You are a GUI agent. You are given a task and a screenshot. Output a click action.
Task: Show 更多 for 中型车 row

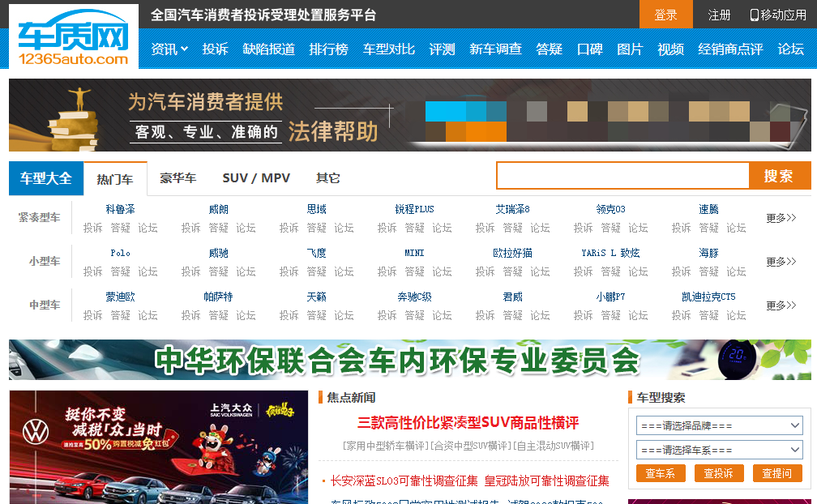coord(781,305)
